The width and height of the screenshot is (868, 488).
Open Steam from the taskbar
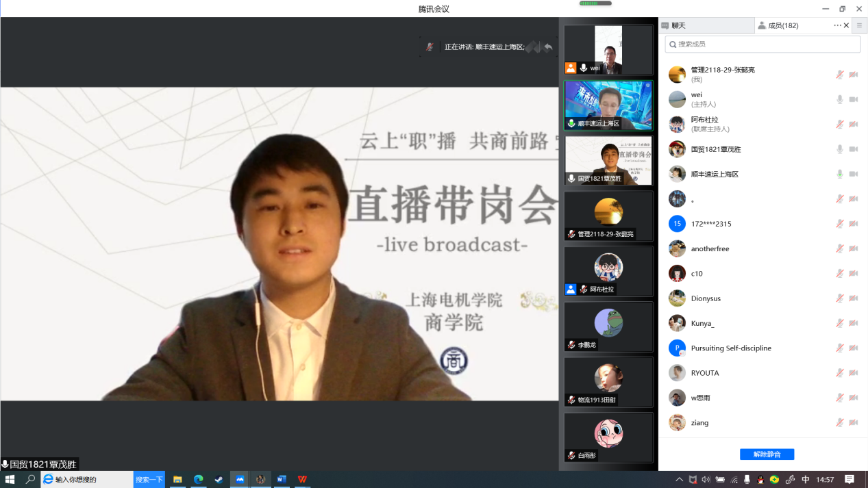[x=219, y=480]
